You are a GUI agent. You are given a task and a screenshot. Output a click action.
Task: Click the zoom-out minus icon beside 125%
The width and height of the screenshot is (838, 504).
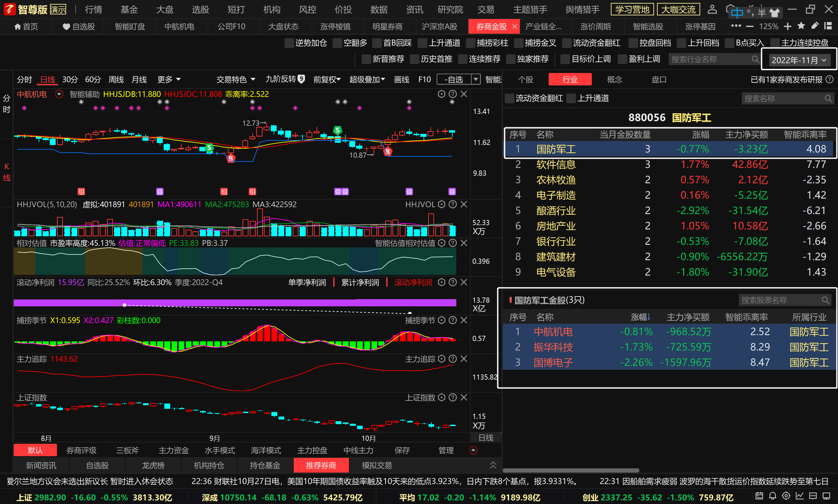click(750, 26)
